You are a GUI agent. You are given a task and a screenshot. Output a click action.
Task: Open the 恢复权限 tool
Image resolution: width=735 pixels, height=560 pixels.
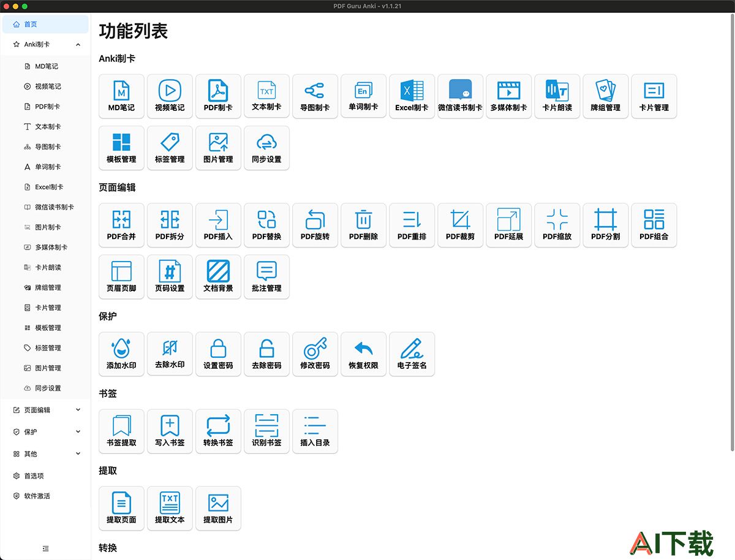[x=363, y=354]
